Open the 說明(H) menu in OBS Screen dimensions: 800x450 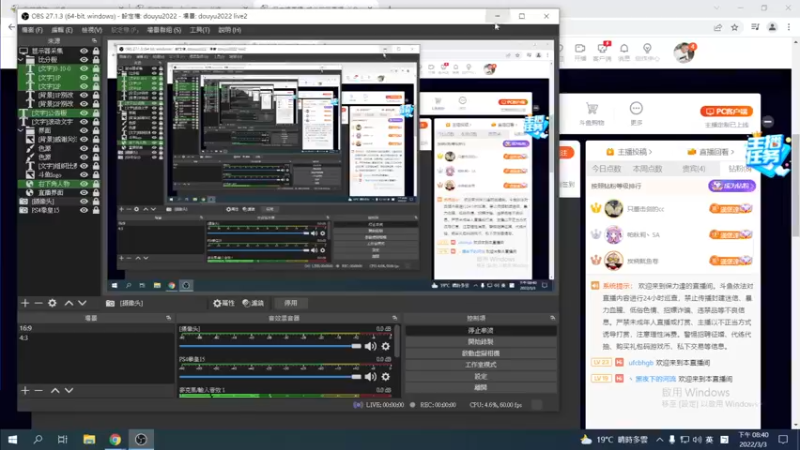(x=230, y=30)
